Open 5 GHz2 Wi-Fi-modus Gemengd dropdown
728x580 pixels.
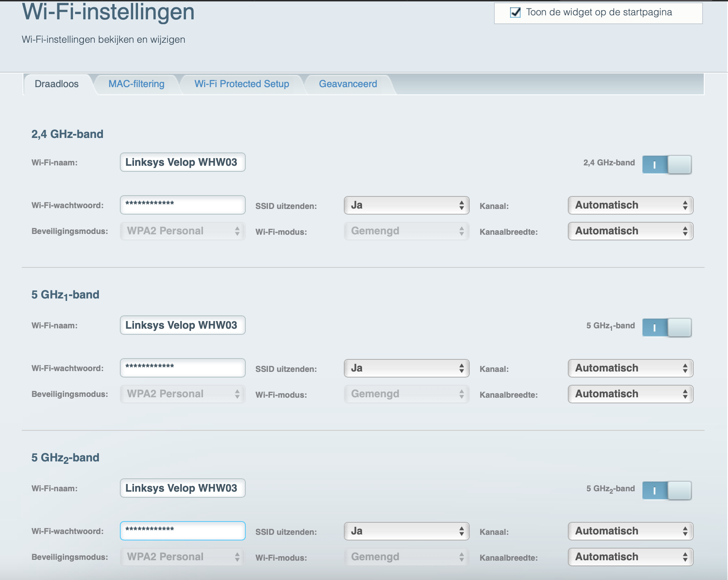point(407,557)
